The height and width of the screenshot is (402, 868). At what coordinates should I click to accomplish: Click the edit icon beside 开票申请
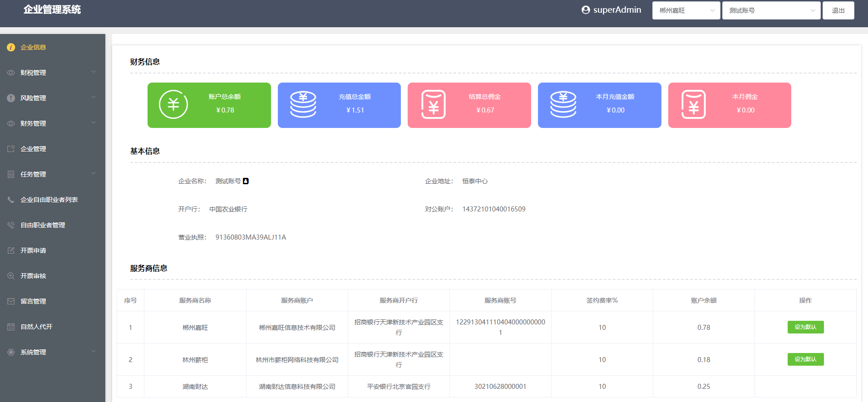click(x=11, y=250)
